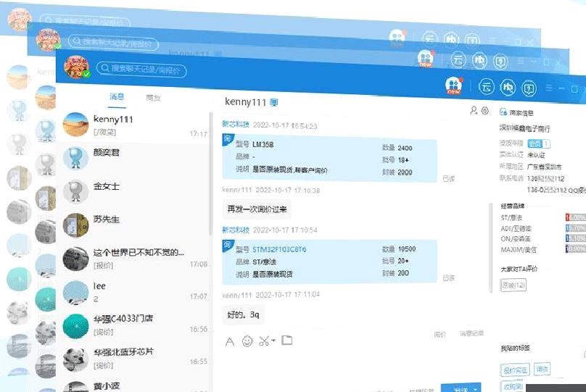The image size is (586, 392).
Task: Click the 商家信息 card icon
Action: click(503, 112)
